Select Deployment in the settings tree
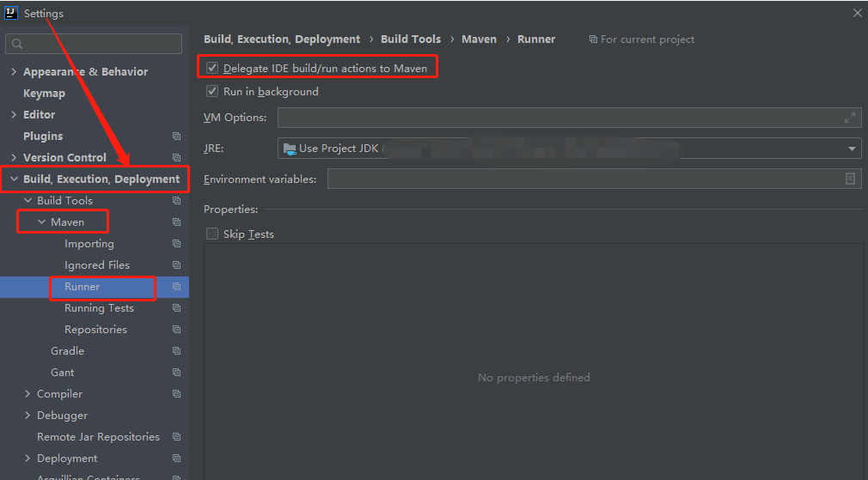Image resolution: width=868 pixels, height=480 pixels. (x=67, y=459)
